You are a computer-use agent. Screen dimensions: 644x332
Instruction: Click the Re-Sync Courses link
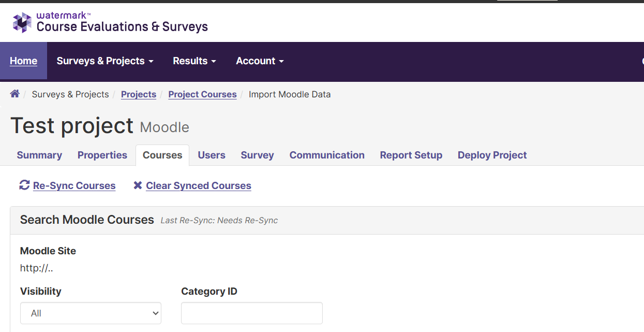point(74,185)
